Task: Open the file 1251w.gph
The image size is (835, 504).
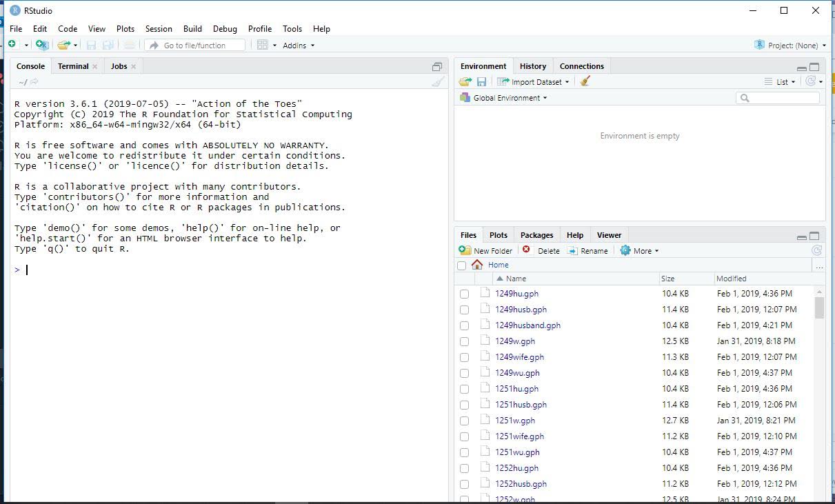Action: click(x=515, y=421)
